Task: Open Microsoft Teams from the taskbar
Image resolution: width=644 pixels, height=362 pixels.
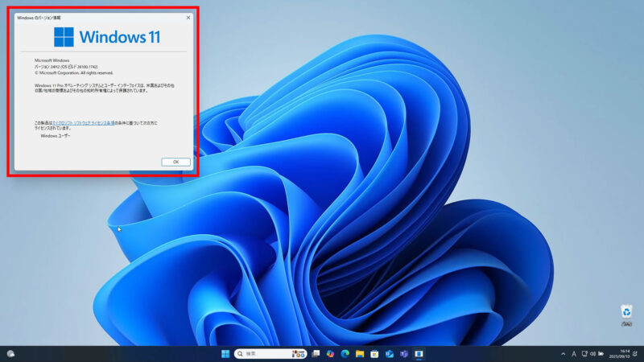Action: click(x=404, y=354)
